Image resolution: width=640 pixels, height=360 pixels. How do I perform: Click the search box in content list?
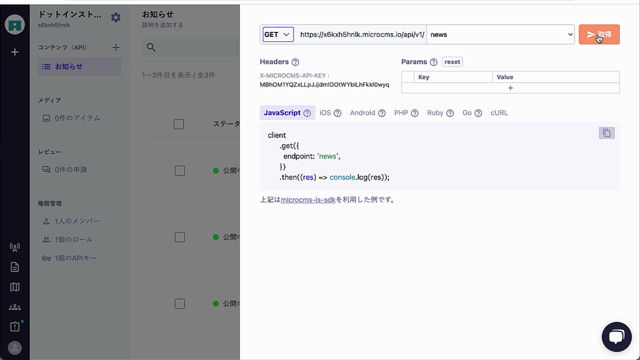(191, 47)
